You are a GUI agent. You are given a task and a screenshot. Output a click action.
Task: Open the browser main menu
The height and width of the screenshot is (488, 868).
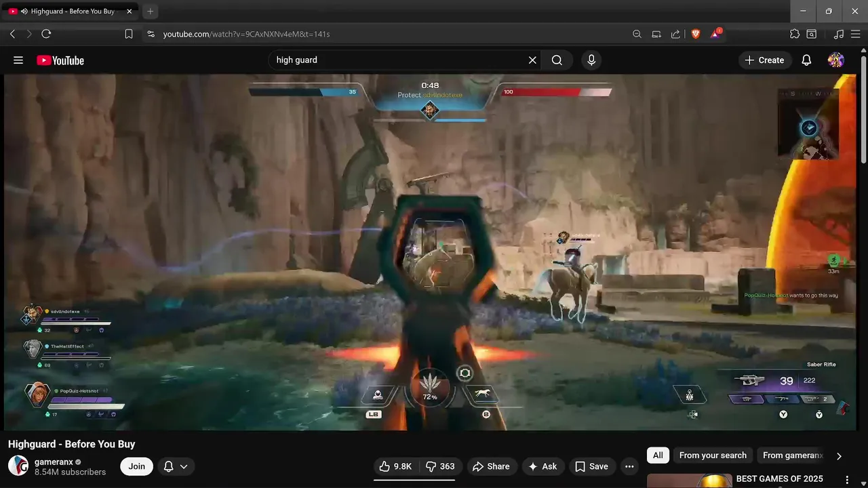click(x=855, y=34)
